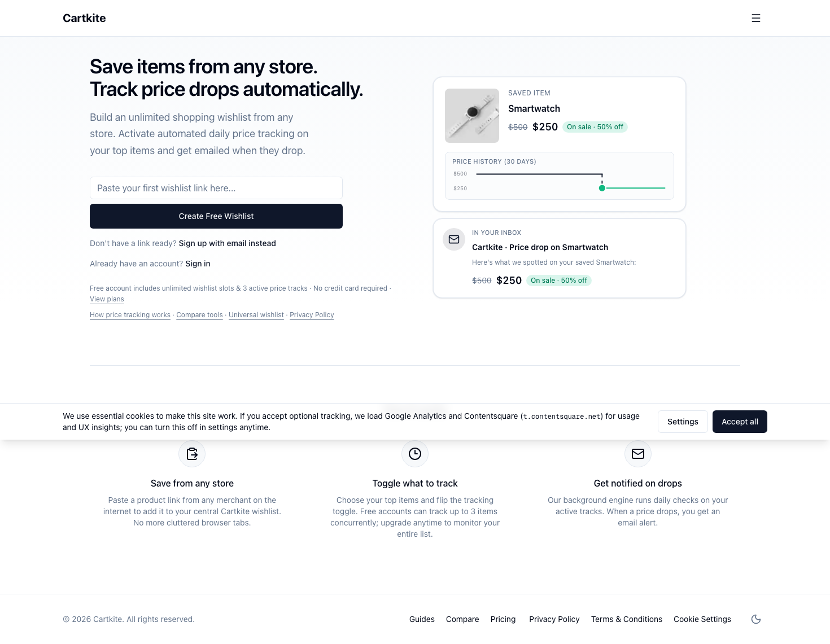The height and width of the screenshot is (644, 830).
Task: Open cookie Settings from banner
Action: [x=683, y=422]
